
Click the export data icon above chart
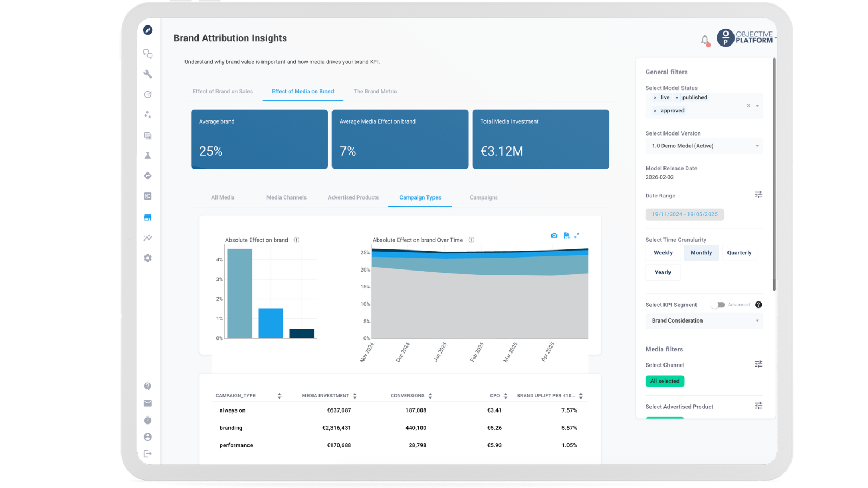pyautogui.click(x=566, y=235)
